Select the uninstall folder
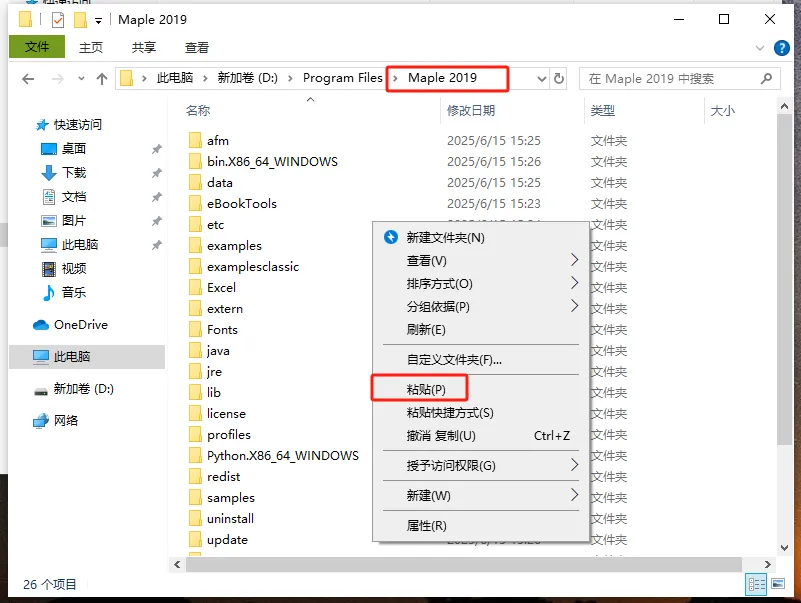Viewport: 801px width, 603px height. tap(230, 519)
